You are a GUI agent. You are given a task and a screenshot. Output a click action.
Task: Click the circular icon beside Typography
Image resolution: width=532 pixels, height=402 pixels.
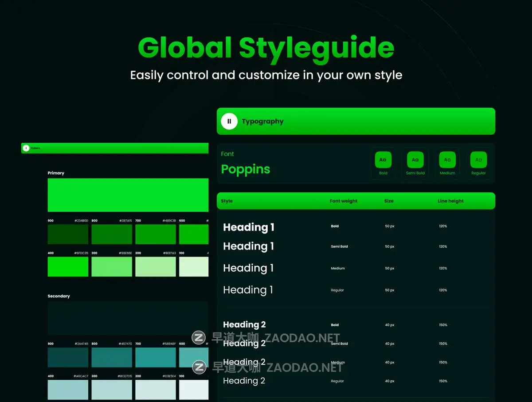[229, 121]
